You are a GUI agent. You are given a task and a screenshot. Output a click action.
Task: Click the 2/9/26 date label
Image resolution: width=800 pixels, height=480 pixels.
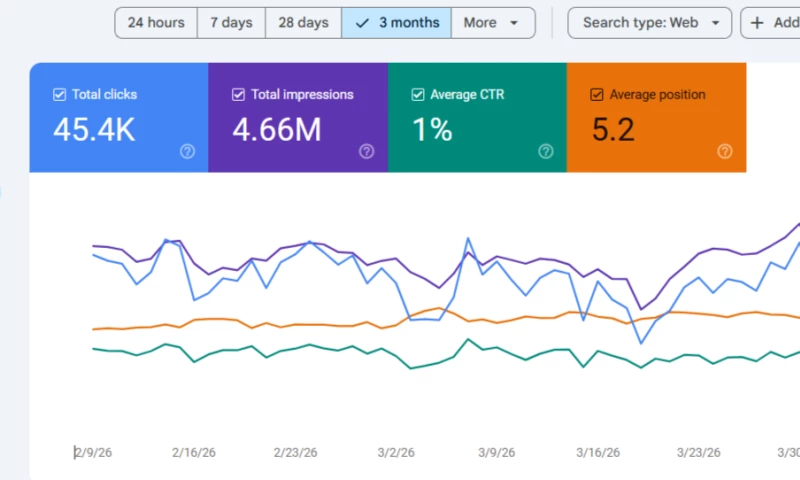pos(93,452)
